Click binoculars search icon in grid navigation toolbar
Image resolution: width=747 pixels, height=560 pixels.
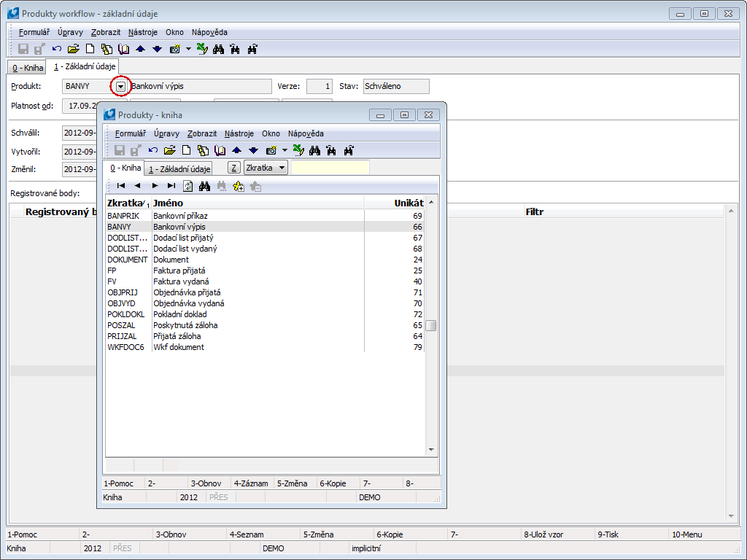(204, 186)
